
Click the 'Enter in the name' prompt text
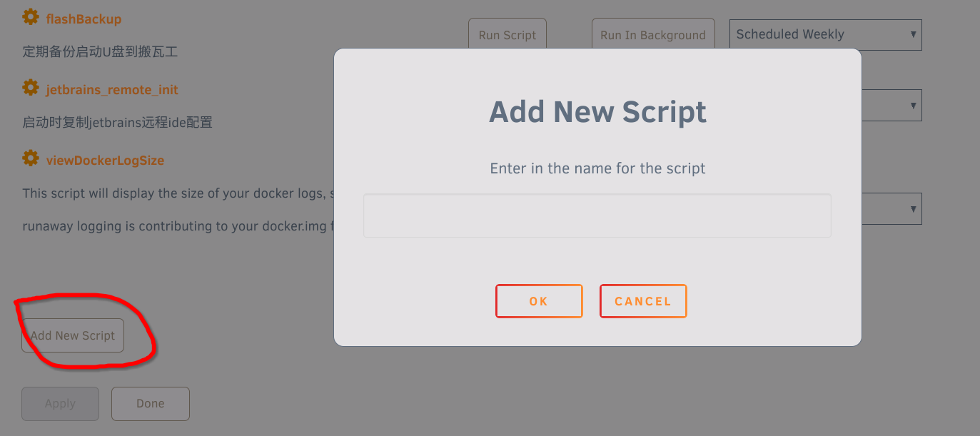pyautogui.click(x=597, y=168)
